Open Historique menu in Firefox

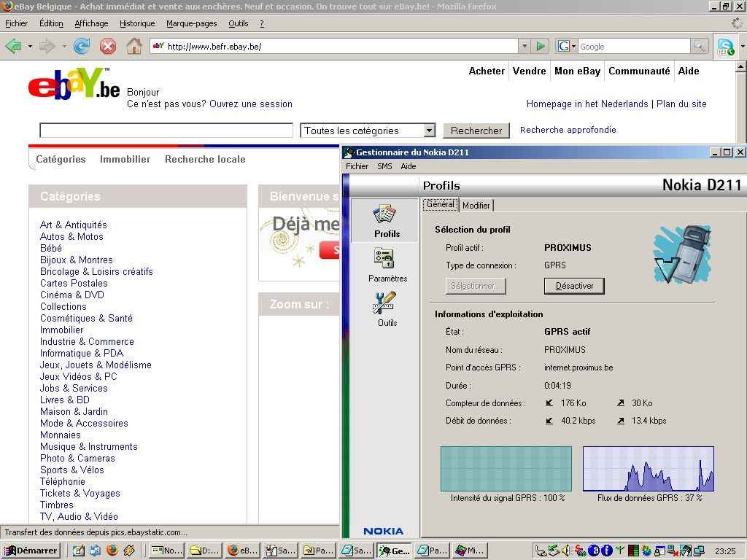tap(137, 23)
